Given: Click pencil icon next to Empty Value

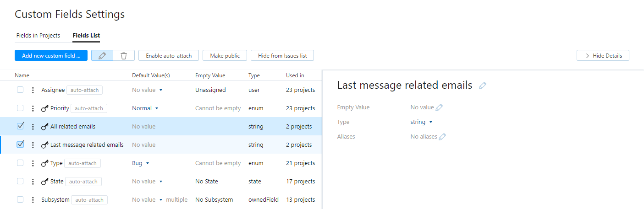Looking at the screenshot, I should 439,107.
